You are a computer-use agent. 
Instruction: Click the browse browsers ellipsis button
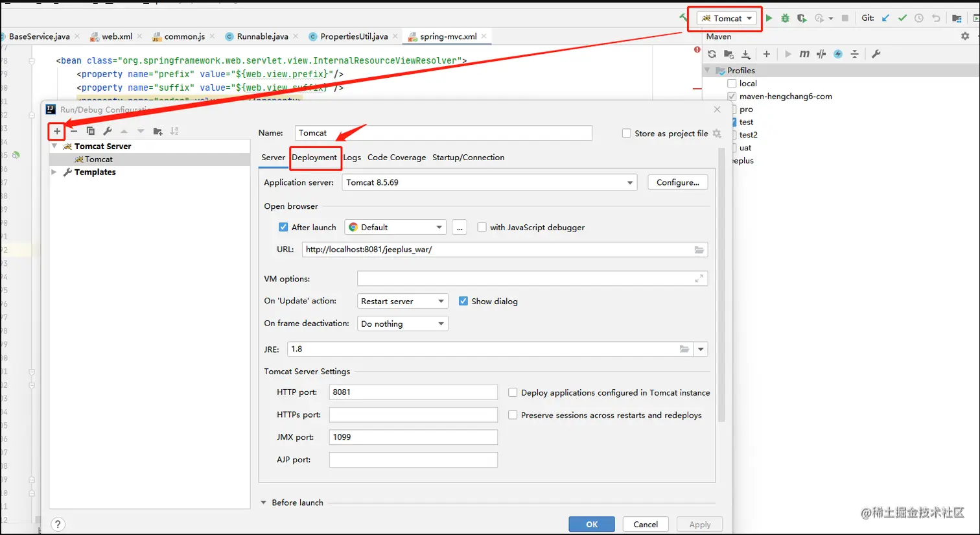pos(460,227)
